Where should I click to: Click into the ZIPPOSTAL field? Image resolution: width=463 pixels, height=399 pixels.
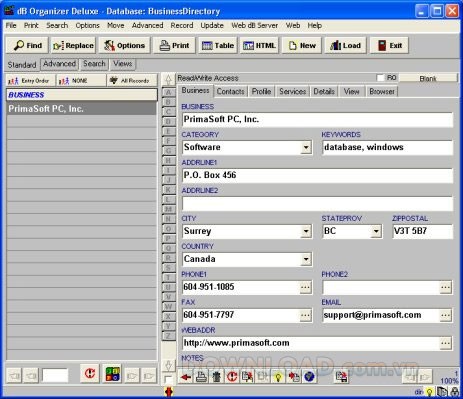tap(422, 231)
